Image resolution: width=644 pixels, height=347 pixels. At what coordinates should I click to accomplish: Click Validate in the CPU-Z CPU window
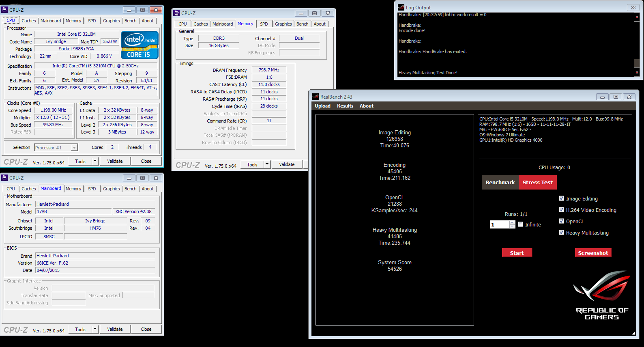[x=115, y=161]
